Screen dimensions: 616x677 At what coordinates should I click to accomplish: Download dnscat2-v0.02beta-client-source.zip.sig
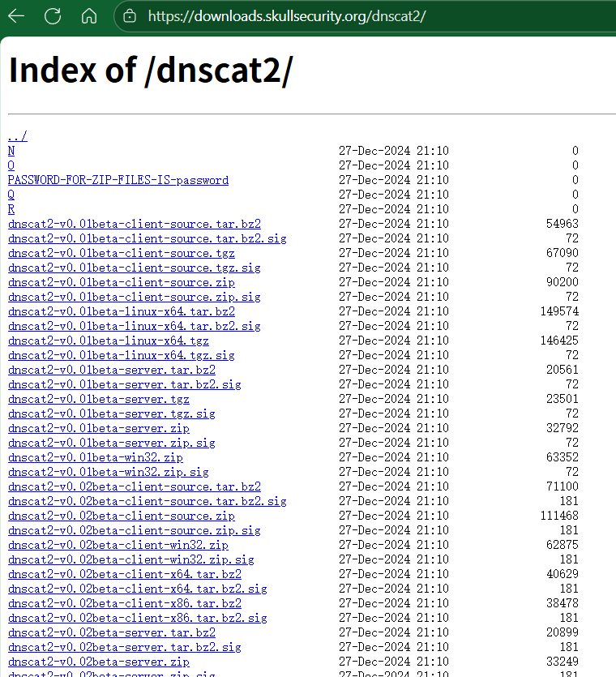pyautogui.click(x=135, y=530)
